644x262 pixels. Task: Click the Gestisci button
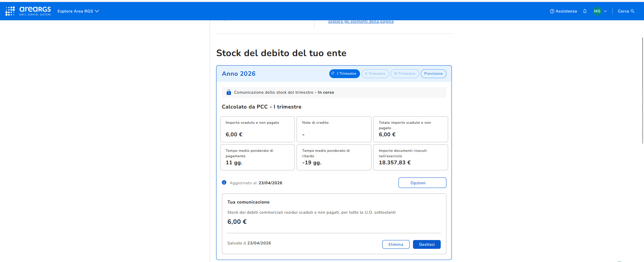click(427, 244)
